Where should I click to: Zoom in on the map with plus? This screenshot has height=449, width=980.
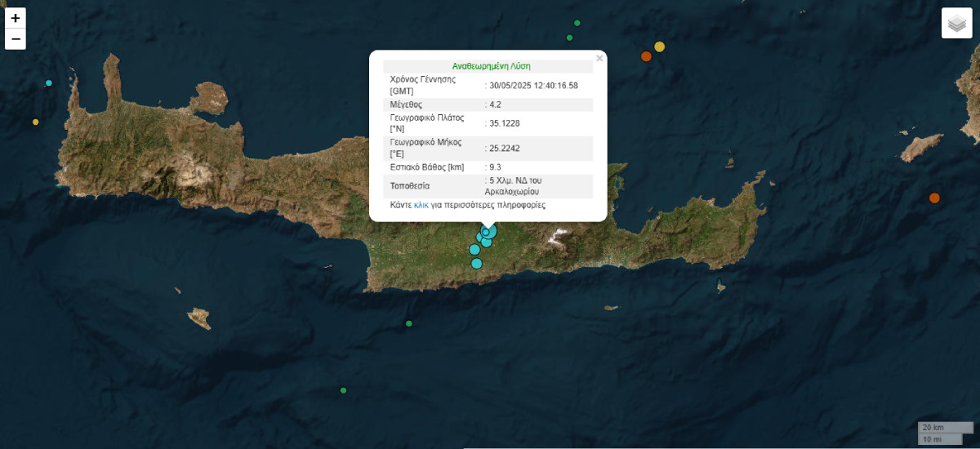pos(16,18)
